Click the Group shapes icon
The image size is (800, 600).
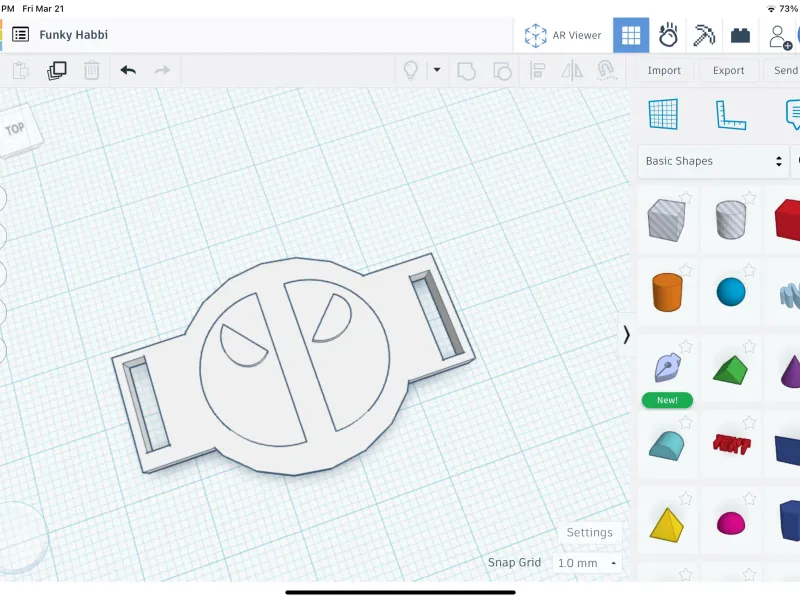[x=466, y=71]
